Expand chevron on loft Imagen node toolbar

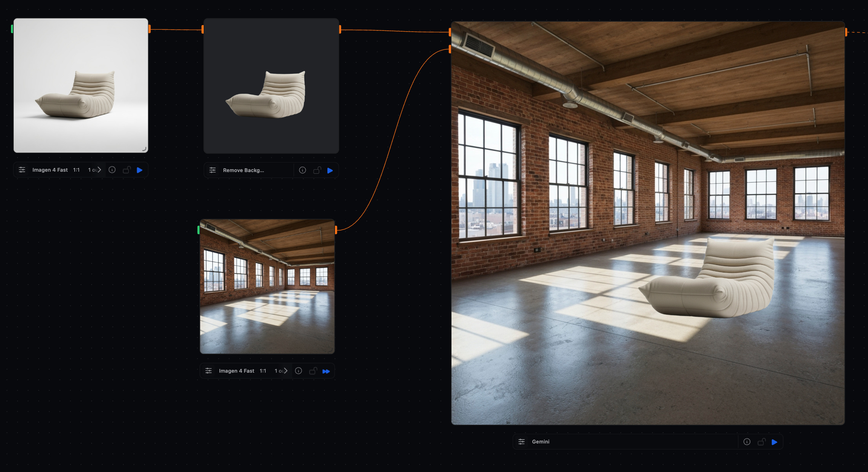pyautogui.click(x=286, y=371)
